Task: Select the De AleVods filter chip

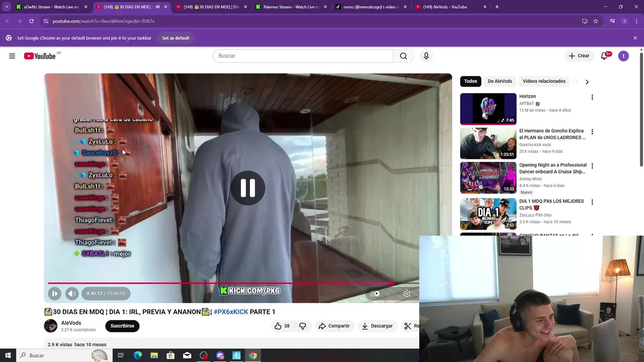Action: point(500,81)
